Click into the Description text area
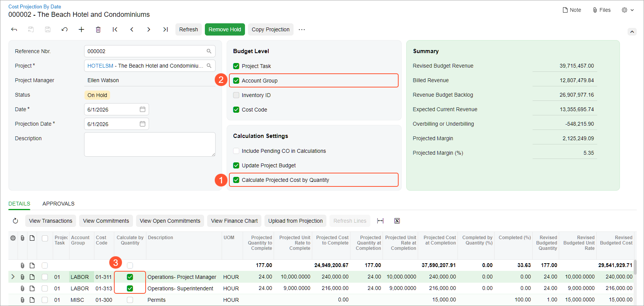 150,144
